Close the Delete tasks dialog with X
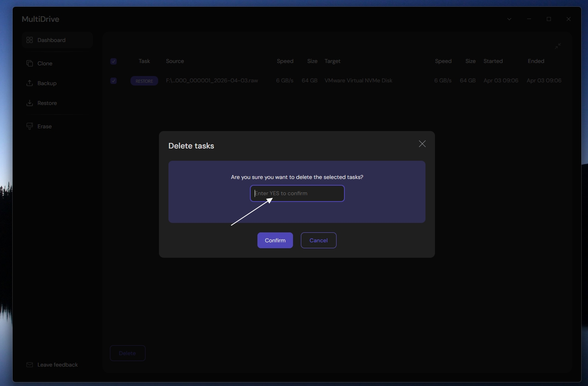Image resolution: width=588 pixels, height=386 pixels. 422,144
